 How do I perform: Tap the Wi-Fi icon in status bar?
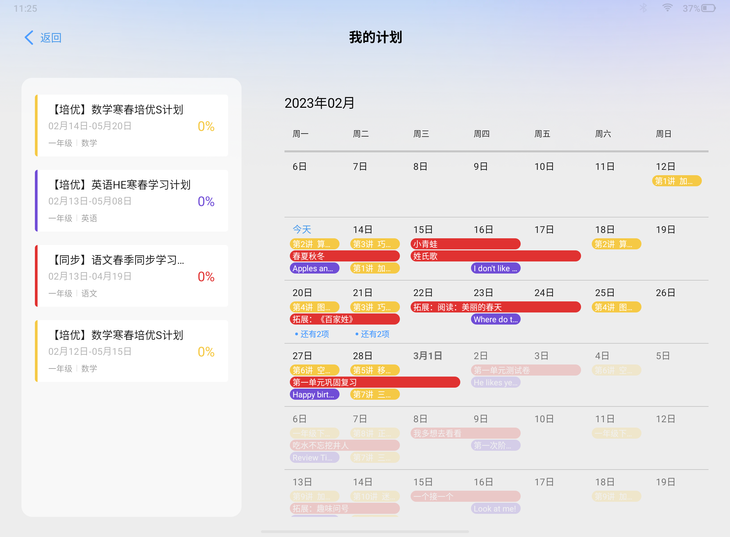point(667,8)
